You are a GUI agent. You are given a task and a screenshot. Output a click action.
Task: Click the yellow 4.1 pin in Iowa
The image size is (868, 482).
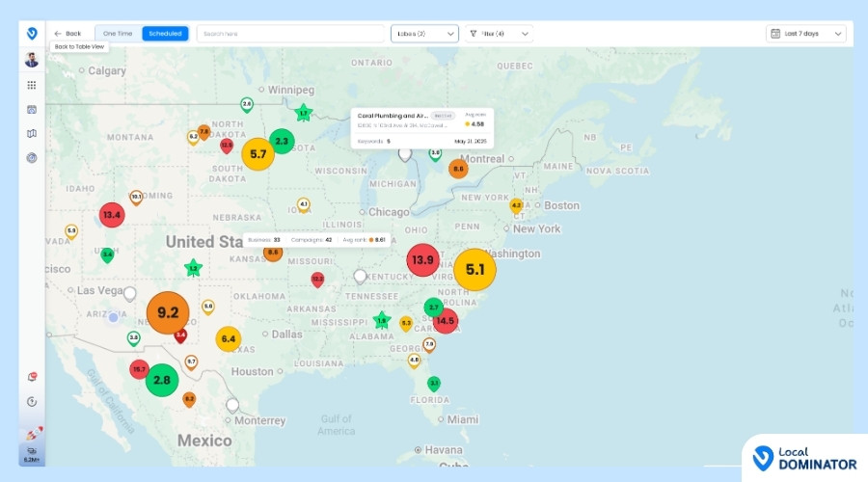point(304,205)
